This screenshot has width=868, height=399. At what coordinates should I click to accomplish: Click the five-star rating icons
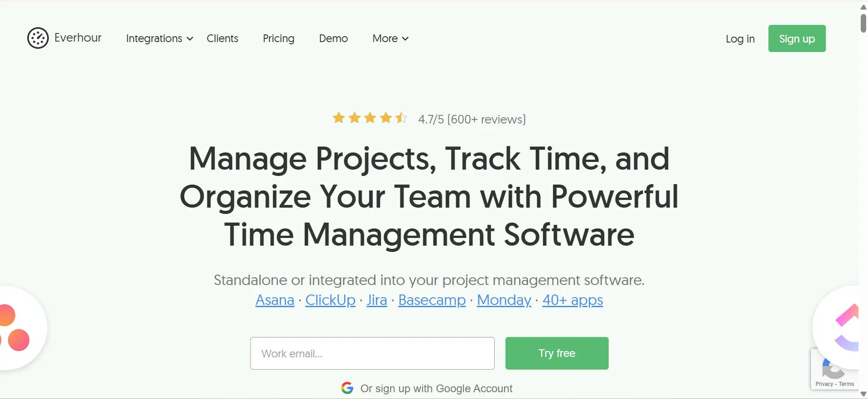coord(370,119)
